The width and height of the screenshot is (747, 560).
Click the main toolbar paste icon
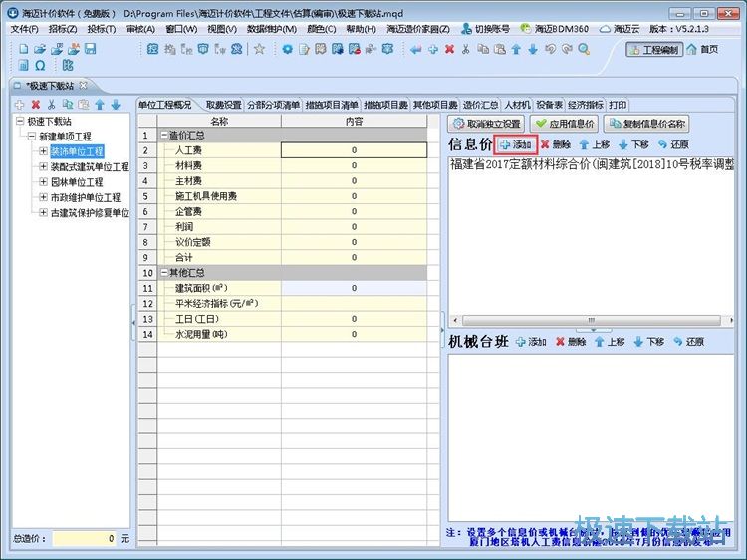tap(499, 49)
